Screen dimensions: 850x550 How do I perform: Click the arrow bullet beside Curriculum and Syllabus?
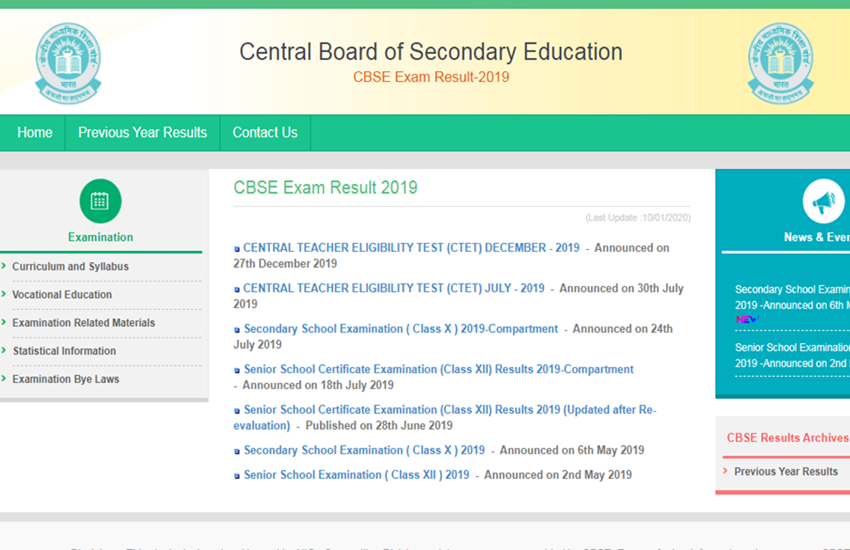point(5,267)
